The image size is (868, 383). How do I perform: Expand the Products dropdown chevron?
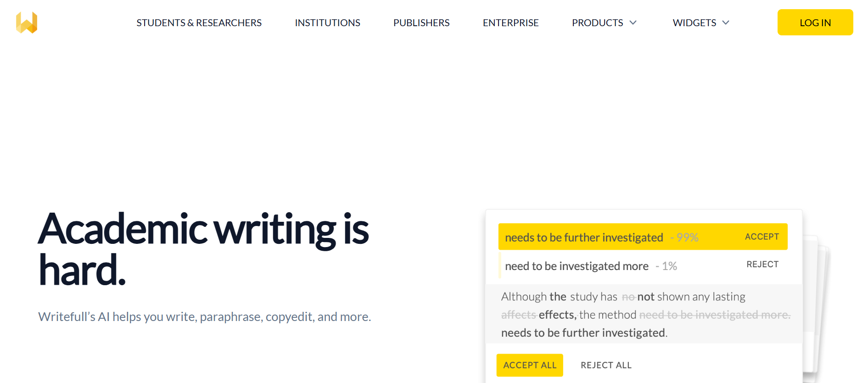633,23
